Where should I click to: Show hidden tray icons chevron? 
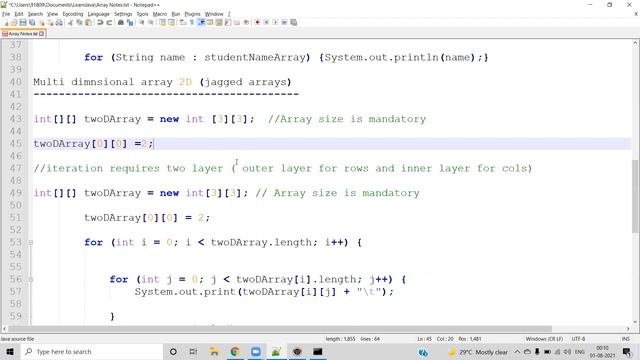[517, 351]
